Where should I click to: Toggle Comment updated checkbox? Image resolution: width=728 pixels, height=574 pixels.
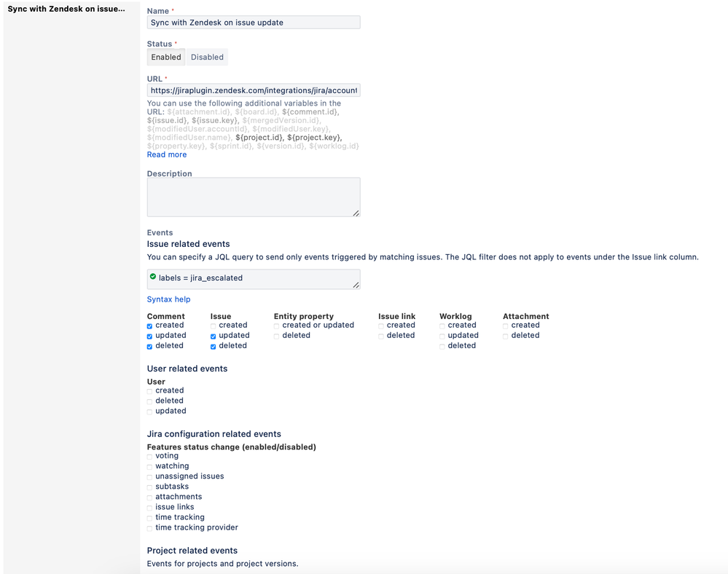(x=149, y=337)
